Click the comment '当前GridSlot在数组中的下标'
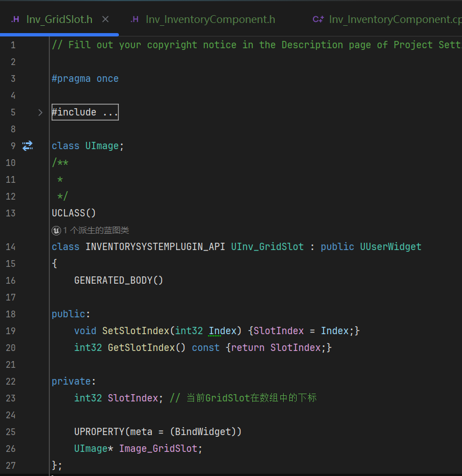 (251, 398)
